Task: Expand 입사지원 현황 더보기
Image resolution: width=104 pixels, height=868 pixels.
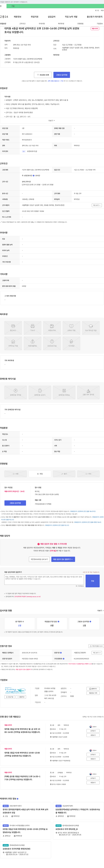Action: (x=100, y=611)
